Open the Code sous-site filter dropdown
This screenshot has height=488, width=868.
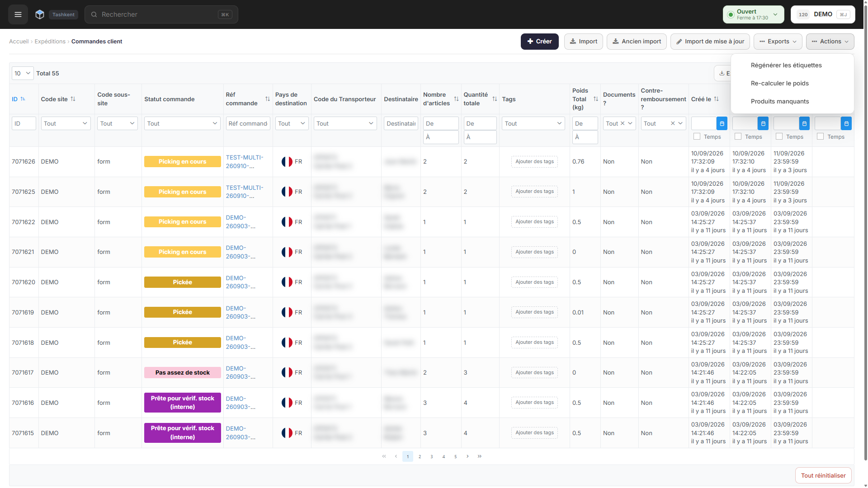click(x=118, y=123)
